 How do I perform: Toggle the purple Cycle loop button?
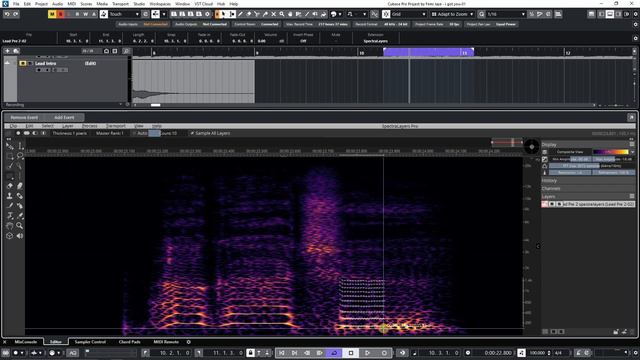tap(334, 353)
